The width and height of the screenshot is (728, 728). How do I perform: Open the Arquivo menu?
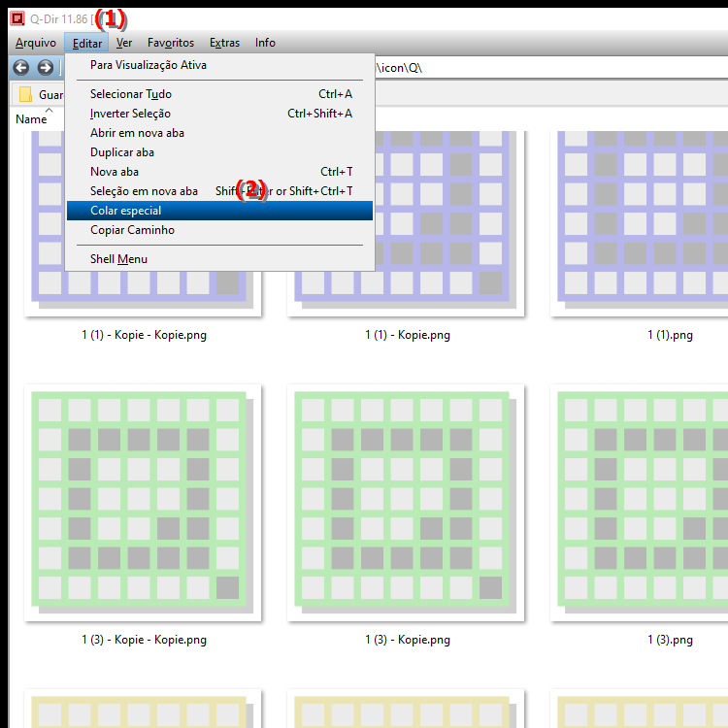click(36, 43)
